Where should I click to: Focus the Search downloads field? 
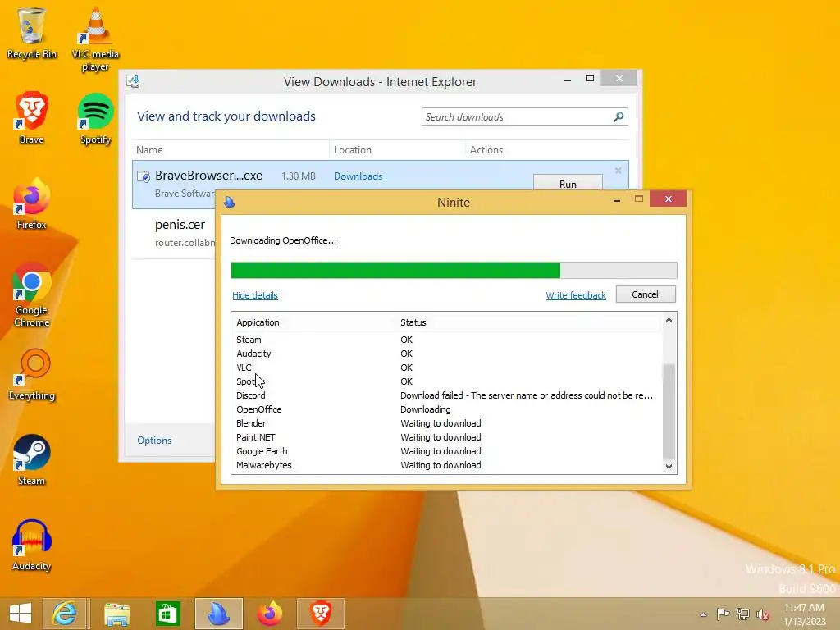coord(524,116)
